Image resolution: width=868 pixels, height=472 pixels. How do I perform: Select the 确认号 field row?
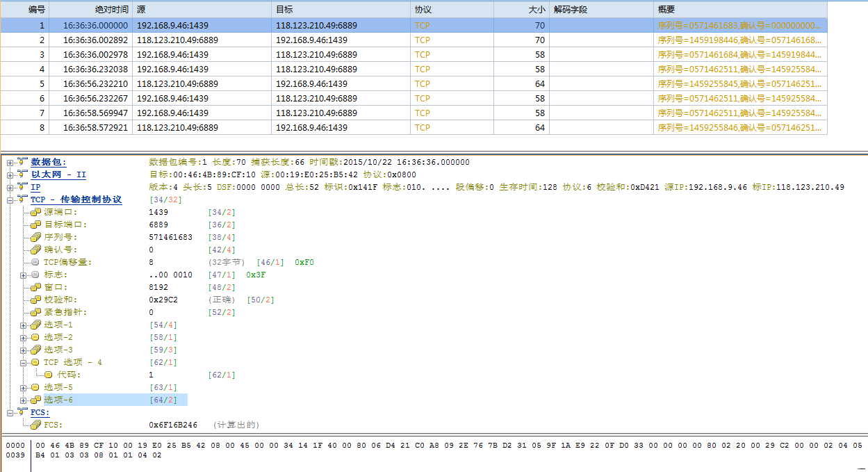pos(60,250)
